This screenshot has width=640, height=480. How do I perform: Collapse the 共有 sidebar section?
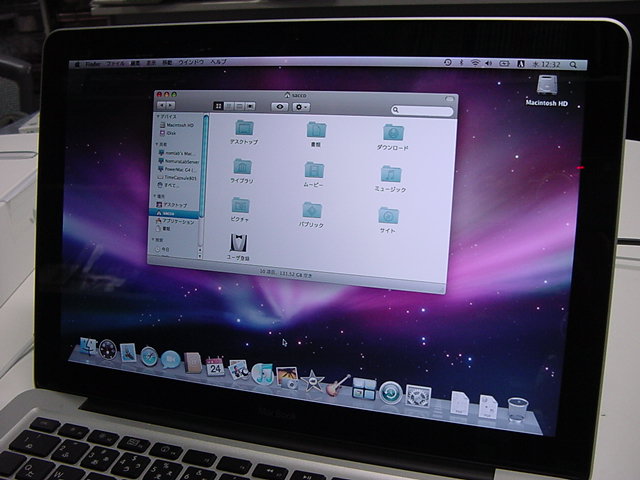[x=157, y=144]
